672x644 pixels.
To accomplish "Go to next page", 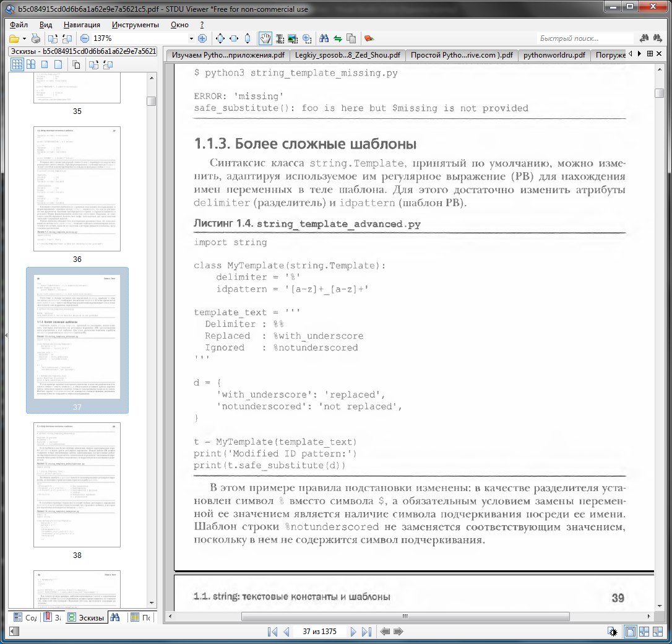I will [353, 632].
